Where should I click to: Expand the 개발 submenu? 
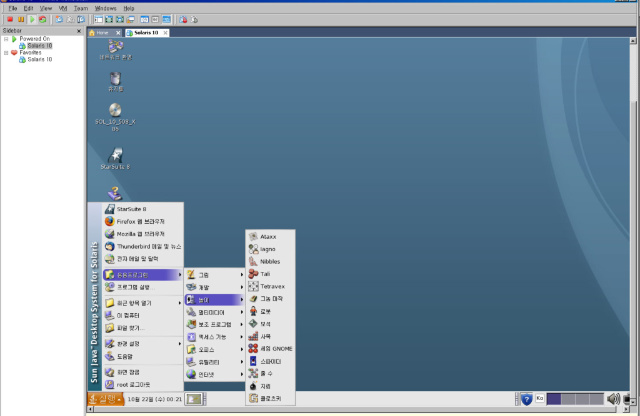pyautogui.click(x=215, y=287)
